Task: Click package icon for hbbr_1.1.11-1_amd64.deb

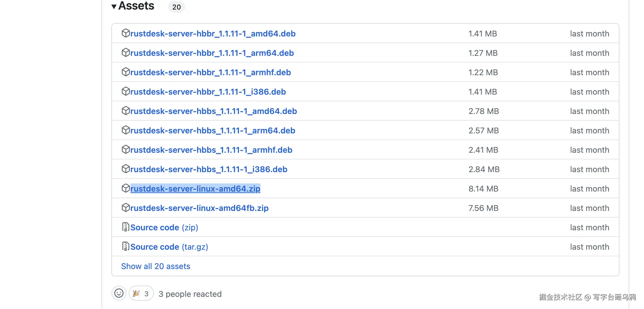Action: (x=126, y=33)
